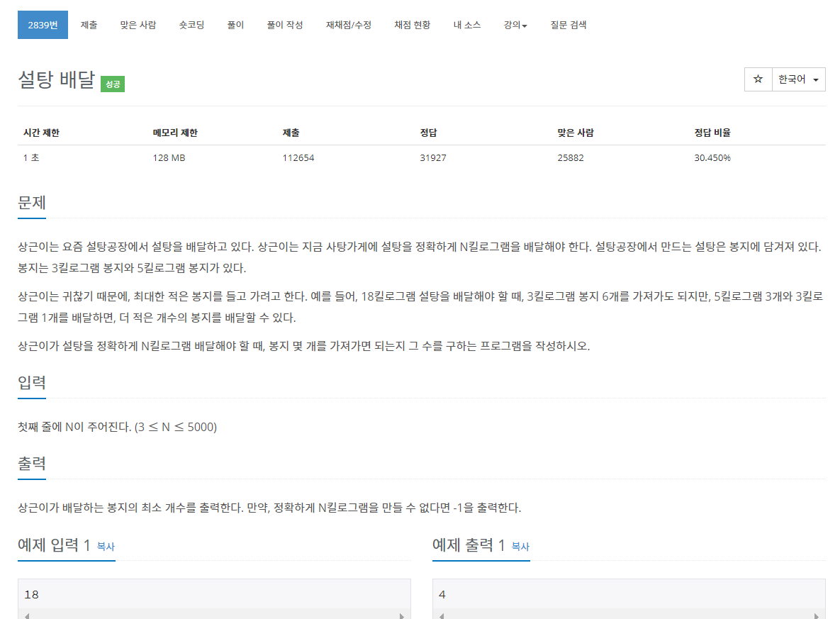Open 질문 검색 page
The image size is (840, 619).
[x=569, y=25]
